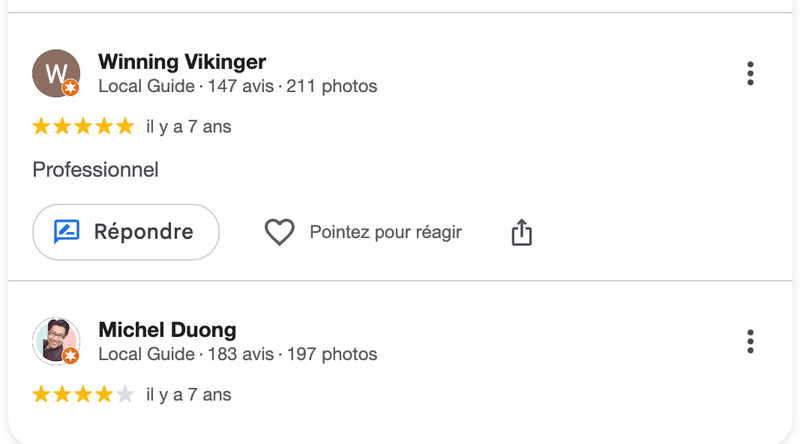Share the Winning Vikinger review
800x444 pixels.
521,232
